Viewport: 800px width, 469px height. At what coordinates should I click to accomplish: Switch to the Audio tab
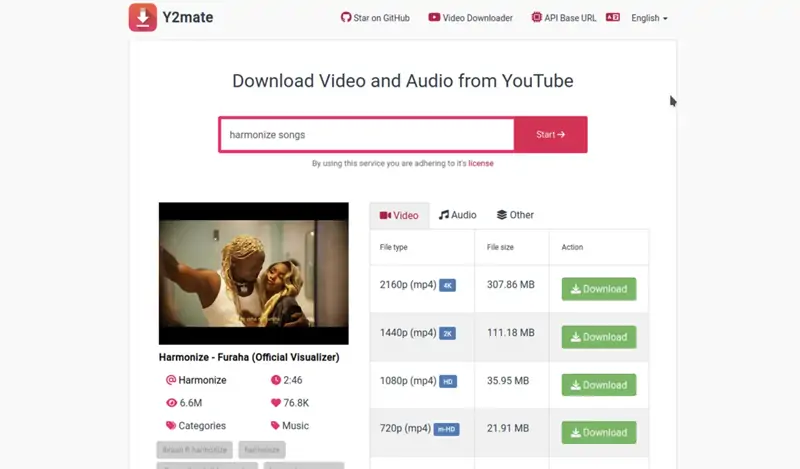(x=458, y=215)
